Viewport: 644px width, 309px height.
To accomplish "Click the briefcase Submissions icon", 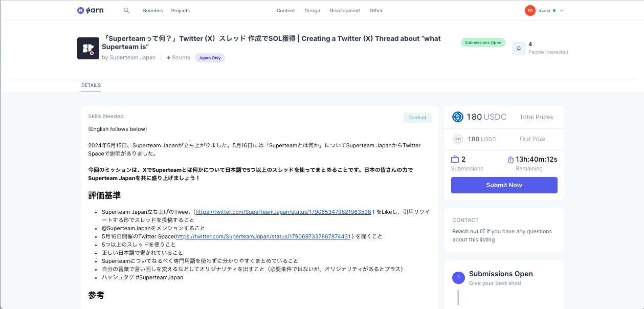I will (x=455, y=159).
